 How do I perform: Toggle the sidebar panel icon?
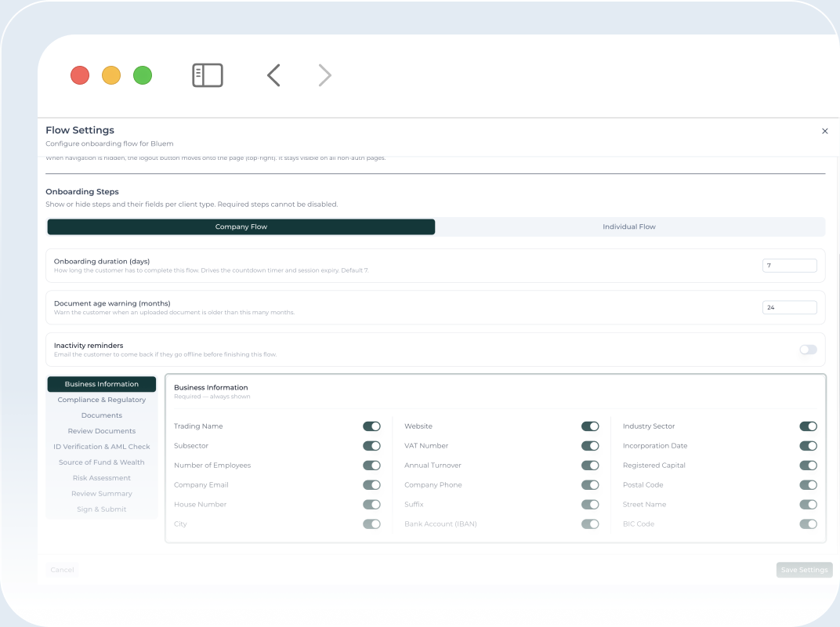pyautogui.click(x=208, y=75)
